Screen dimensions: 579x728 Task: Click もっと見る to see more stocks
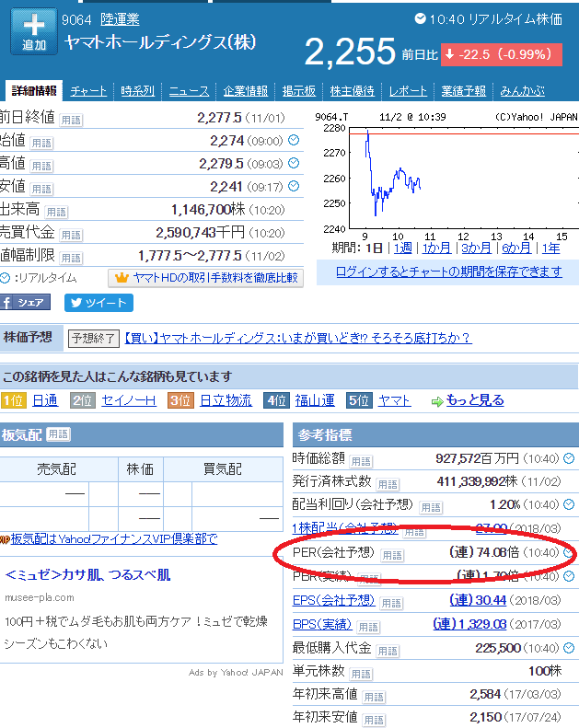coord(475,400)
